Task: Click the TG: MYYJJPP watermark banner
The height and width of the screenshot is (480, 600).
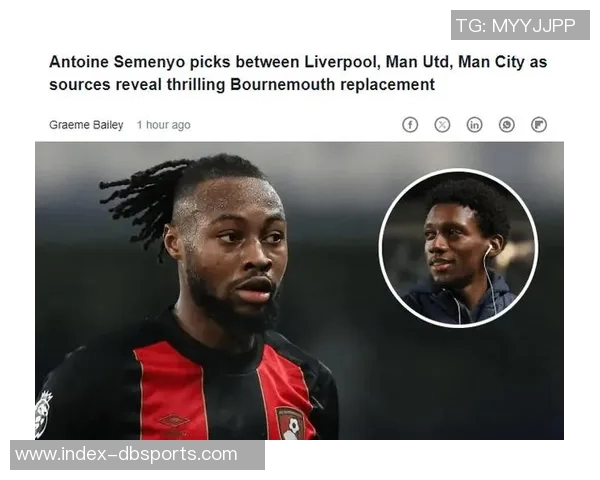Action: (520, 25)
